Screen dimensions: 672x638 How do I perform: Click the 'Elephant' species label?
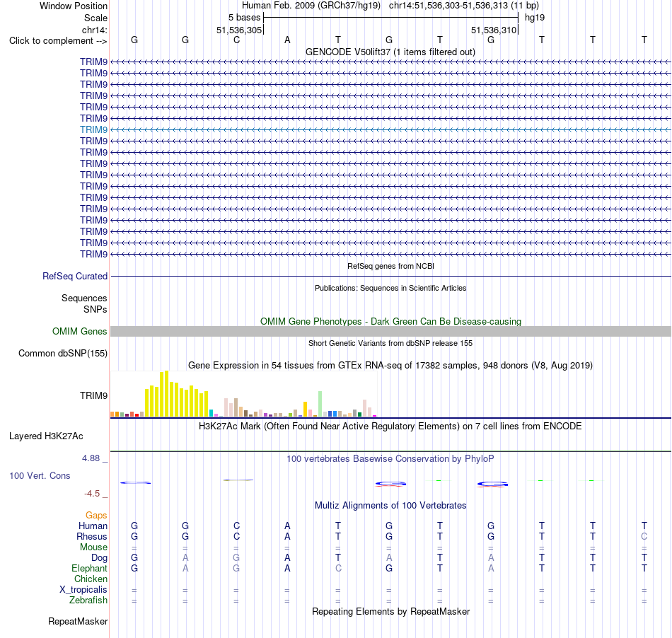click(90, 568)
